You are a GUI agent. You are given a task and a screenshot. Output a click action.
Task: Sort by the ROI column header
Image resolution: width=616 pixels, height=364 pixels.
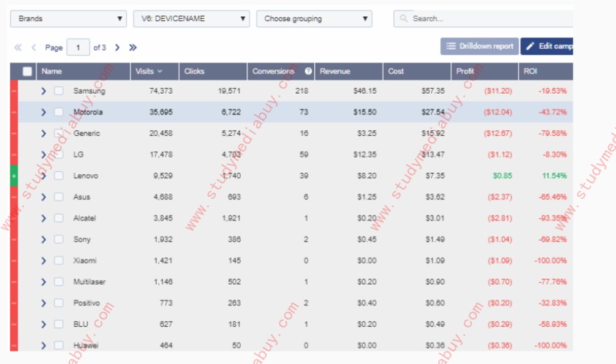click(546, 71)
